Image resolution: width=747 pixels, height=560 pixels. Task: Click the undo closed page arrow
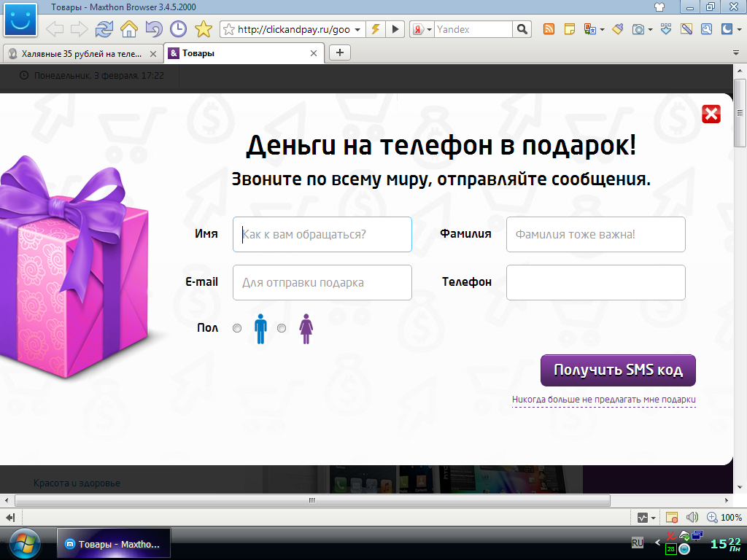(x=153, y=29)
